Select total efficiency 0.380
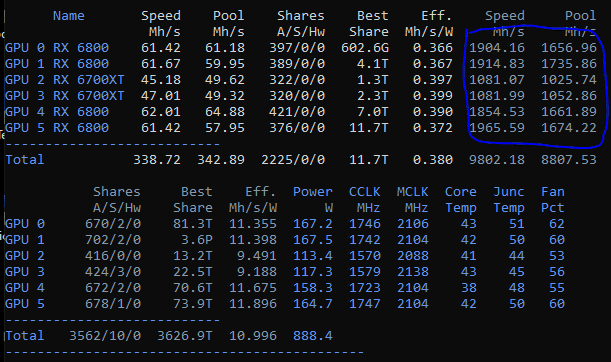Image resolution: width=611 pixels, height=362 pixels. point(433,160)
